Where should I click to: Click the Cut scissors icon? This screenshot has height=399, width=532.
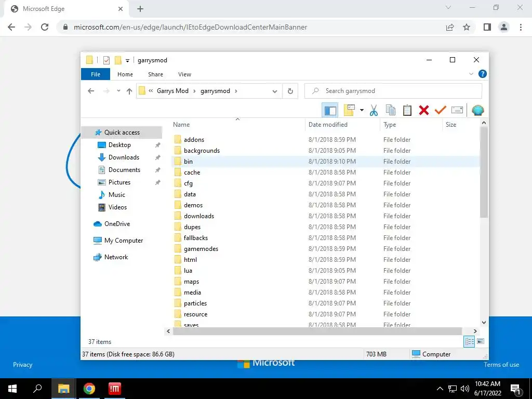374,110
